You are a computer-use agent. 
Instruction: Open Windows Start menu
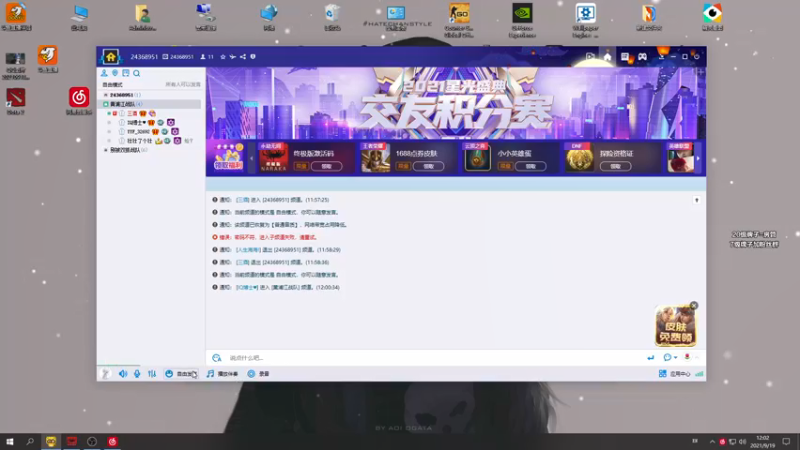[x=10, y=441]
